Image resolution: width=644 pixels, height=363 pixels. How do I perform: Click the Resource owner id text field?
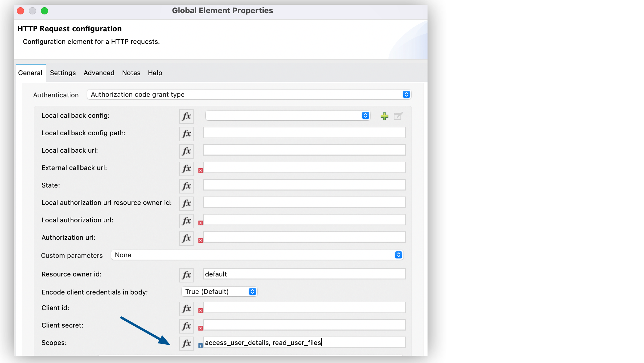304,274
